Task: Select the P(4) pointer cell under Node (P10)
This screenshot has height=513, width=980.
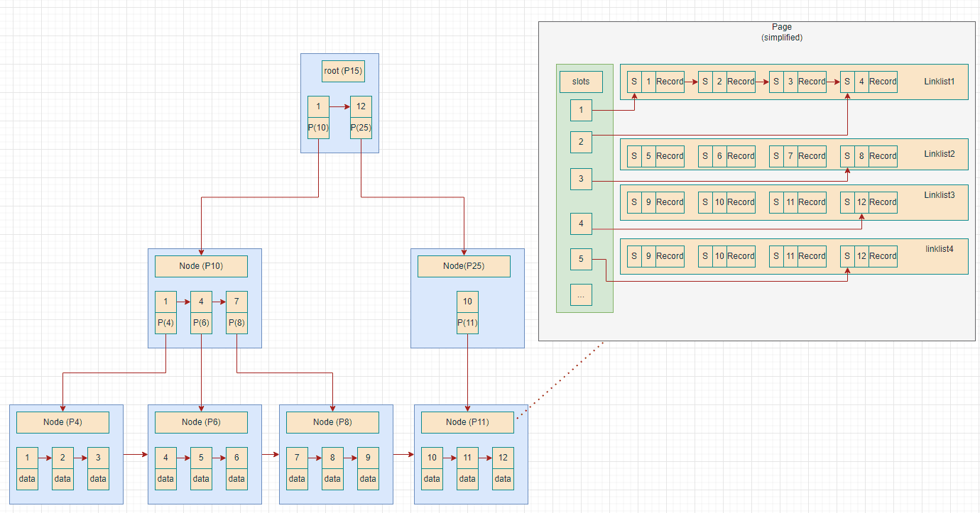Action: (165, 323)
